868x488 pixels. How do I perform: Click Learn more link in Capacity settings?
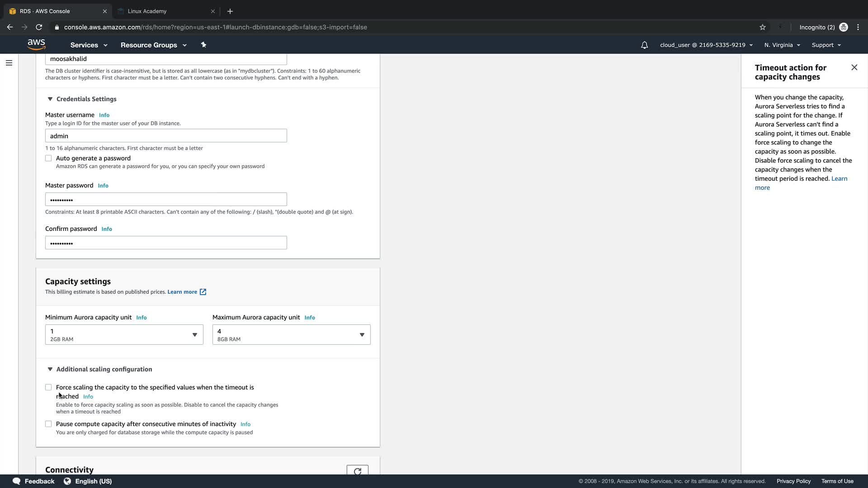click(x=182, y=292)
